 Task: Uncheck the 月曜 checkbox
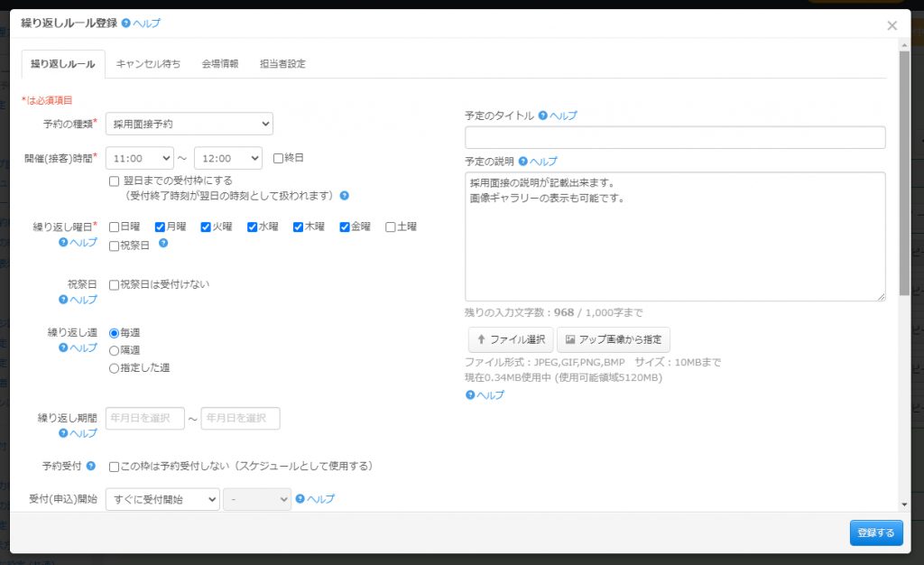pos(160,227)
